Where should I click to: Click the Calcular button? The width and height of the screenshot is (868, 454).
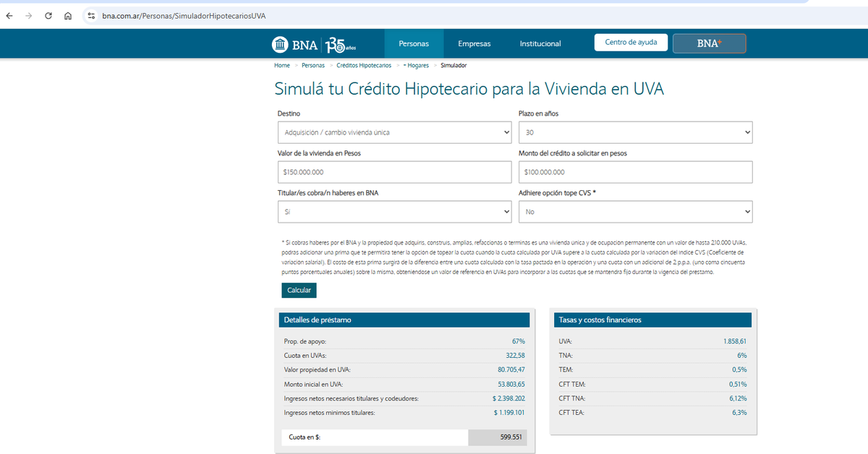(x=299, y=290)
